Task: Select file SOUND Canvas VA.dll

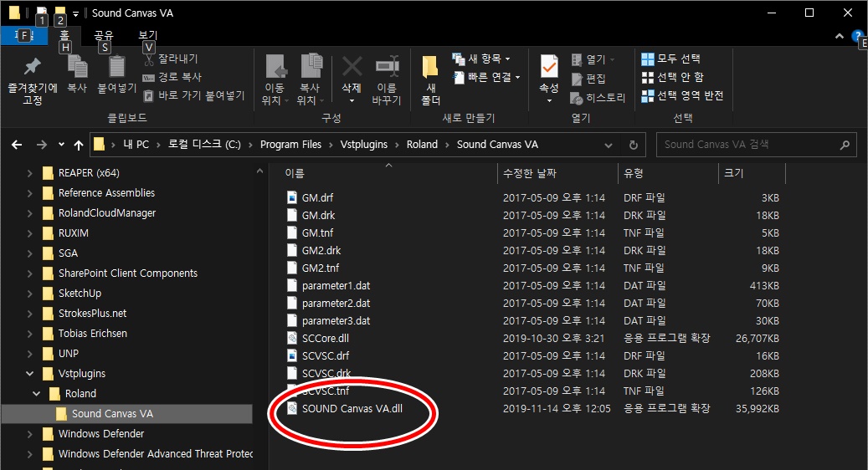Action: 352,409
